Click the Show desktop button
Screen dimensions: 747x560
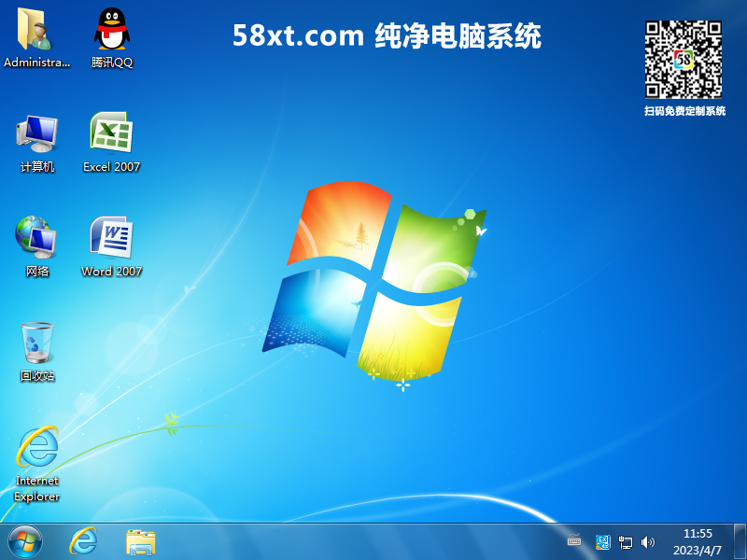(x=740, y=541)
